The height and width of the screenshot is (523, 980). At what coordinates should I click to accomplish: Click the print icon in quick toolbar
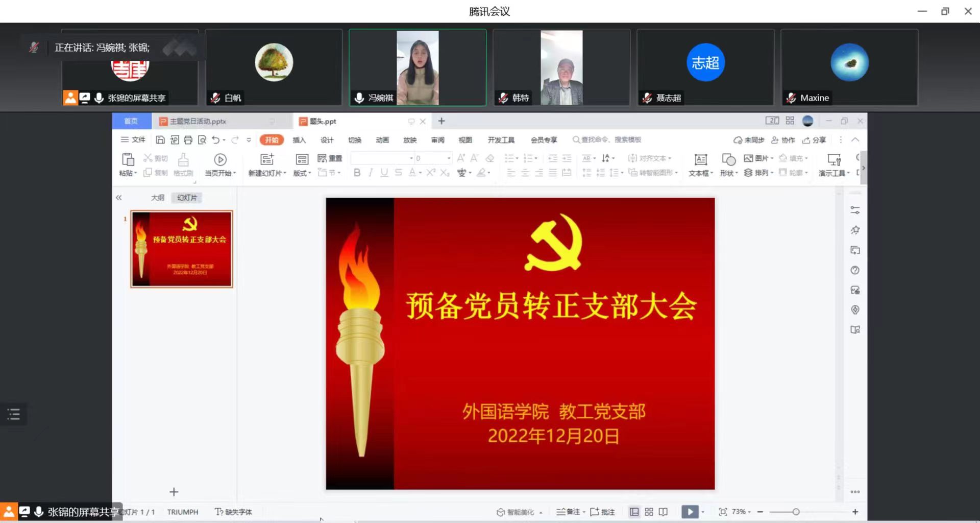188,140
